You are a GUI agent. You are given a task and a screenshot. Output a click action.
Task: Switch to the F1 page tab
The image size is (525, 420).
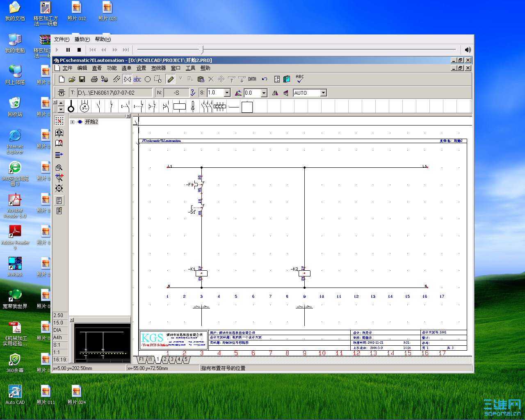point(142,360)
